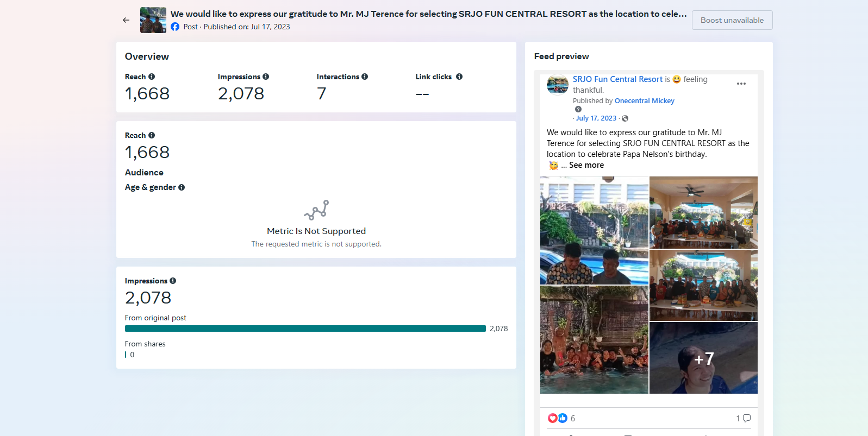Open SRJO Fun Central Resort profile picture
The image size is (868, 436).
(557, 84)
